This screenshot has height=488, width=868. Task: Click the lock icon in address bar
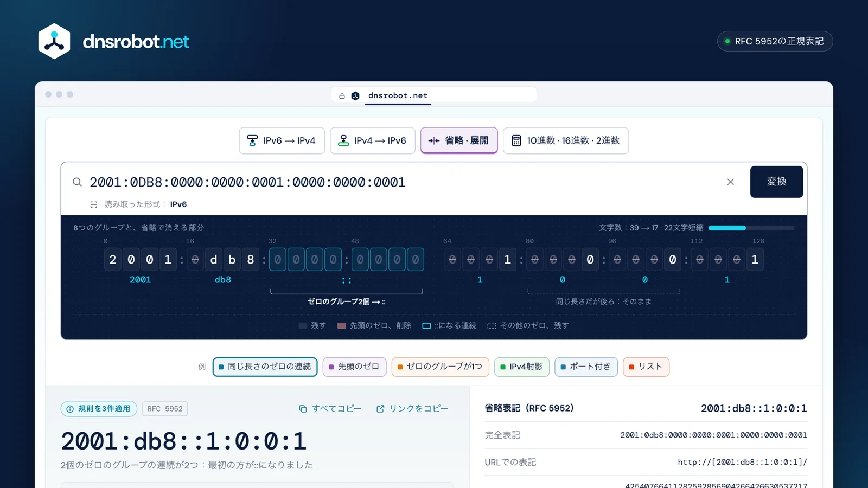click(x=342, y=96)
